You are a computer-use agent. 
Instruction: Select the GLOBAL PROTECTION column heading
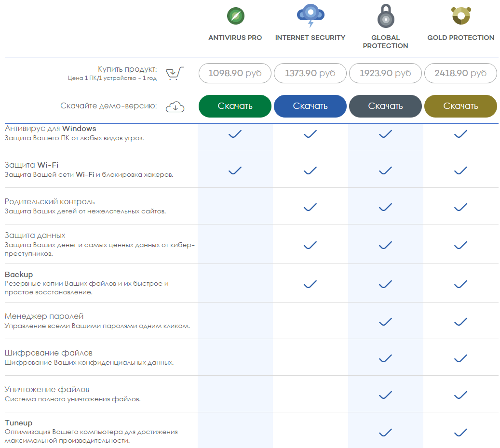pos(386,42)
